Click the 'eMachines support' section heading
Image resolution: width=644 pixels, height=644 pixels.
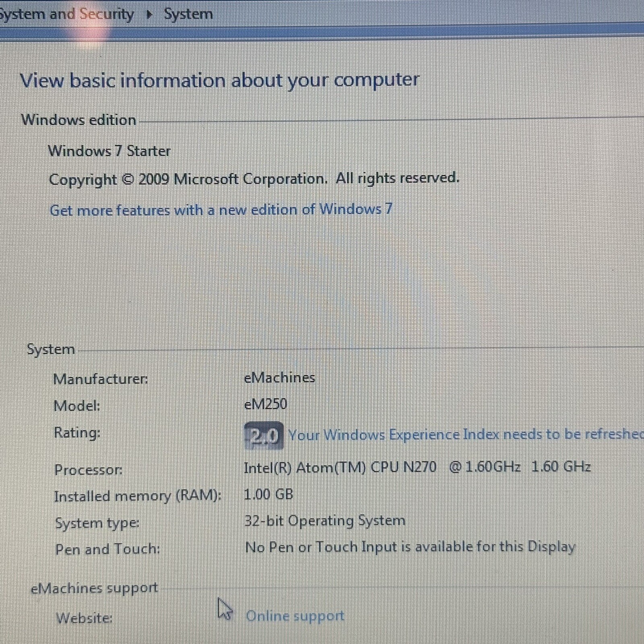click(x=95, y=588)
